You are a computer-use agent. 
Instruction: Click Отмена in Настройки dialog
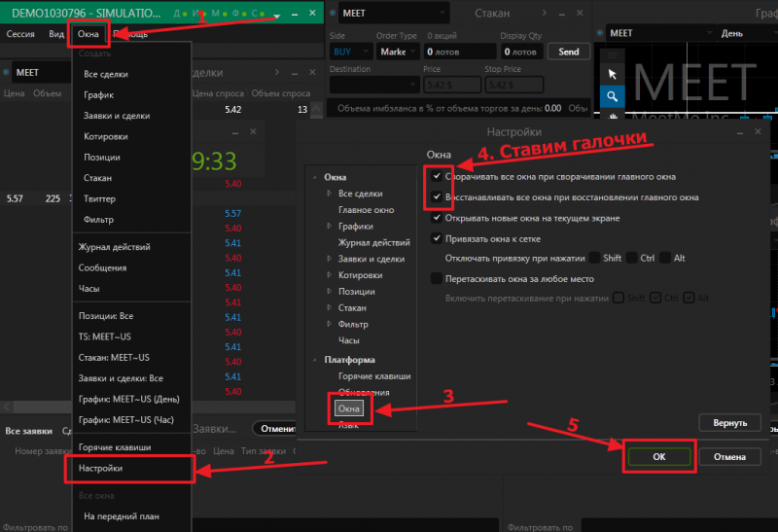tap(729, 456)
